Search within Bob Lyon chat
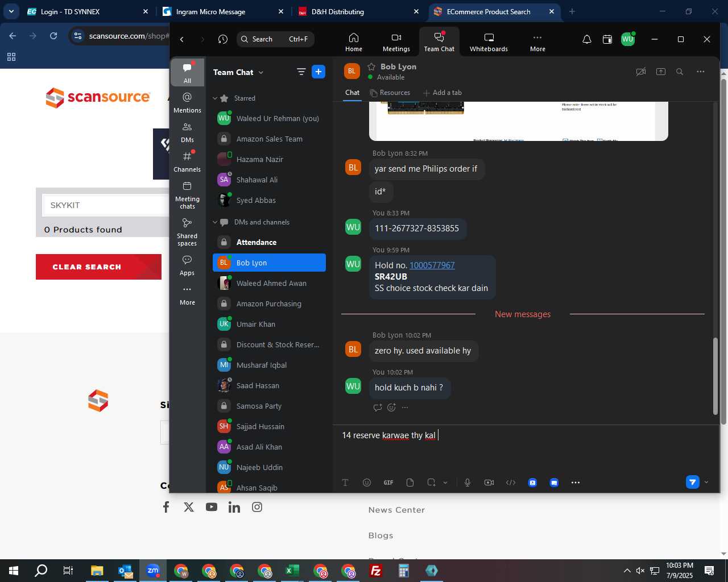Image resolution: width=728 pixels, height=582 pixels. (x=680, y=72)
